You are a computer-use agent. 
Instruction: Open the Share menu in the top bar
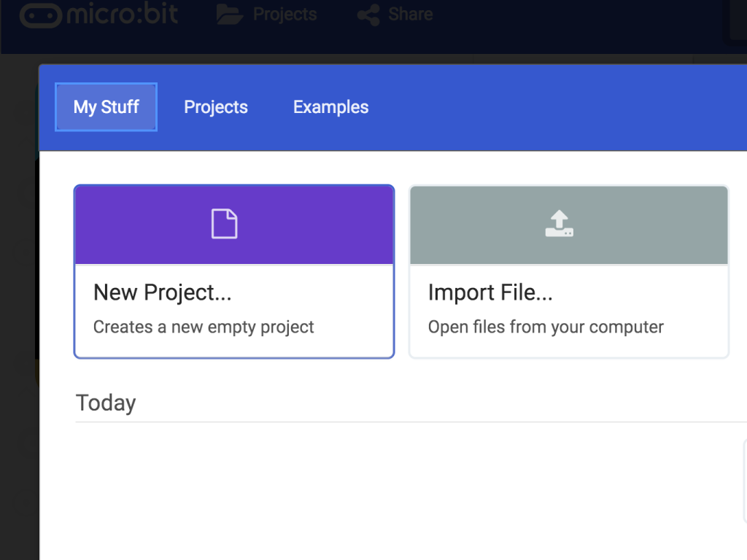411,13
